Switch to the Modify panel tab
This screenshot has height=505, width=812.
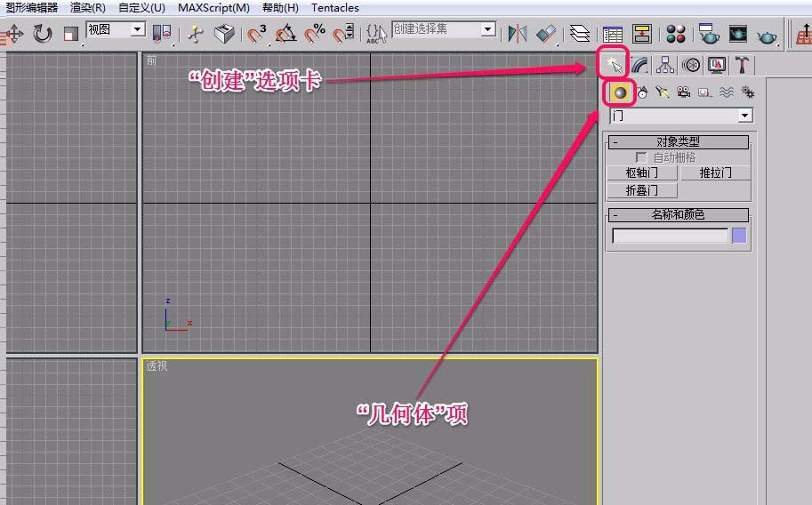pyautogui.click(x=639, y=65)
